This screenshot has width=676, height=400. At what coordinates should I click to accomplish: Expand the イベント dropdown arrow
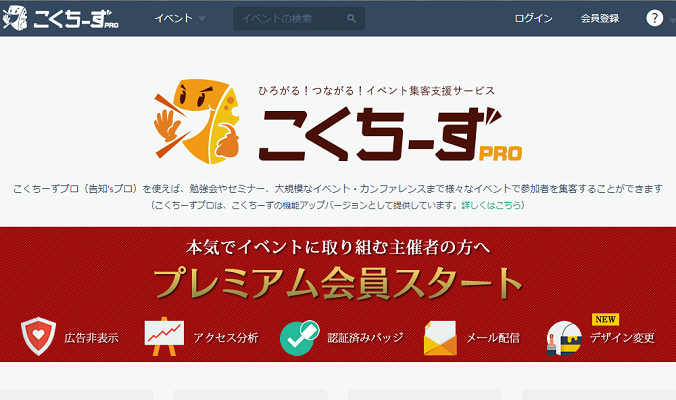[x=202, y=19]
